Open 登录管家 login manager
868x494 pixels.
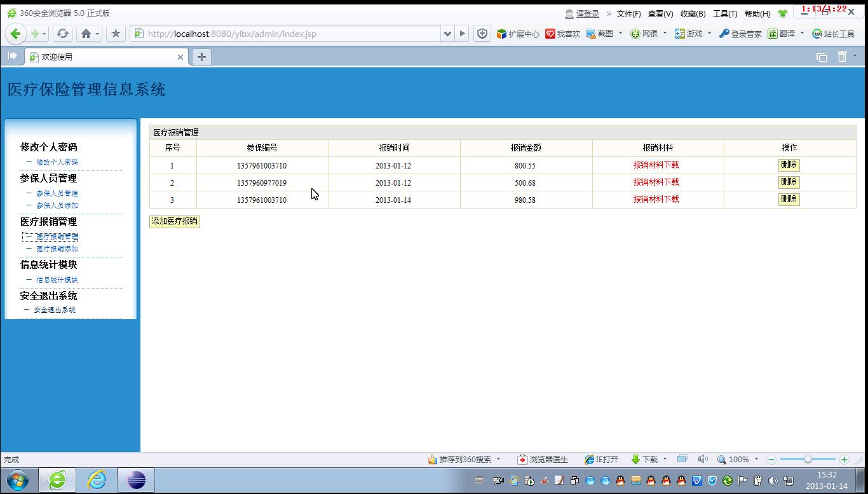pyautogui.click(x=740, y=34)
